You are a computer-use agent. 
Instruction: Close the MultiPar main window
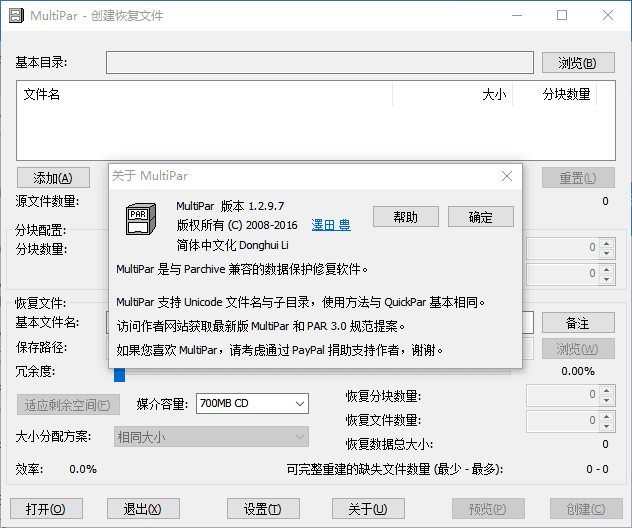[608, 15]
